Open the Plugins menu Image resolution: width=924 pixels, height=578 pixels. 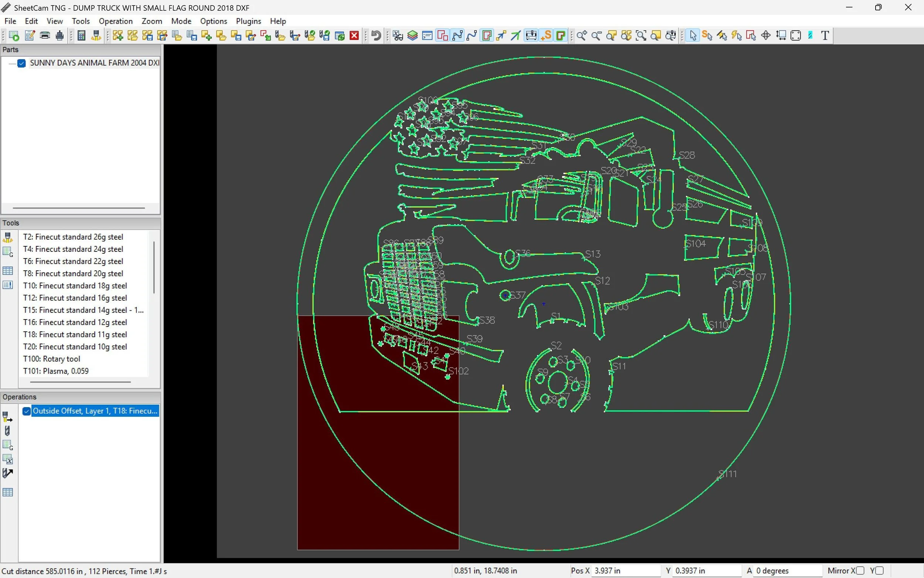(248, 21)
